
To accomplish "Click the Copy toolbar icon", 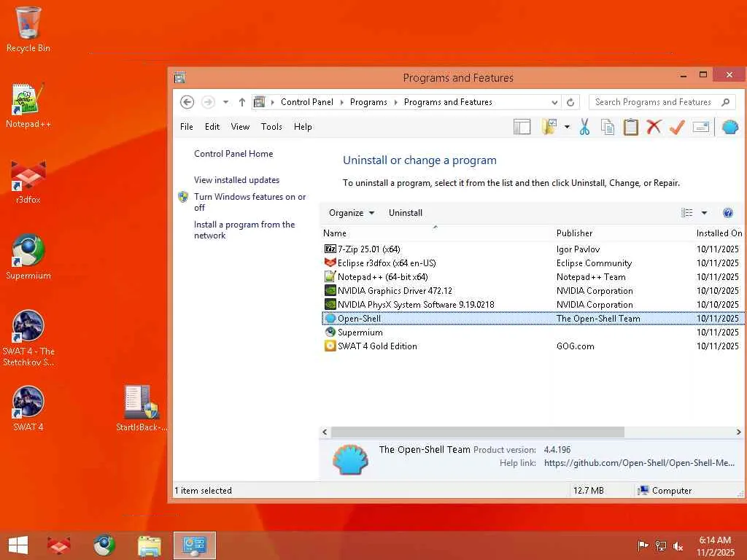I will tap(608, 127).
